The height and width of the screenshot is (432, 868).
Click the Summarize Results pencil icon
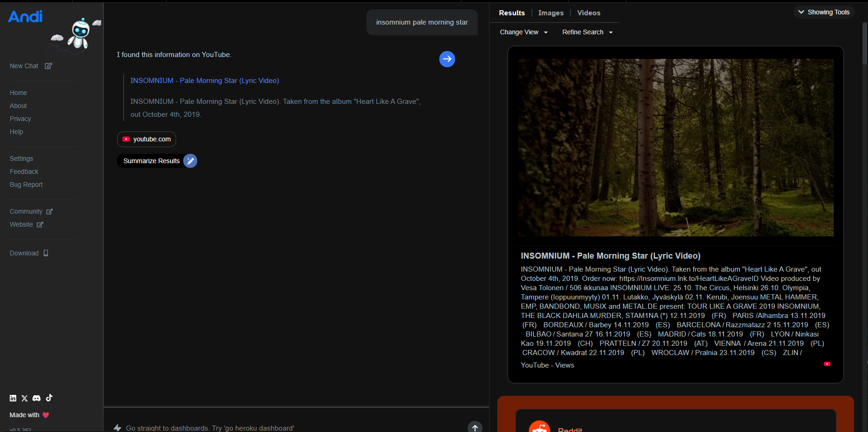coord(190,161)
